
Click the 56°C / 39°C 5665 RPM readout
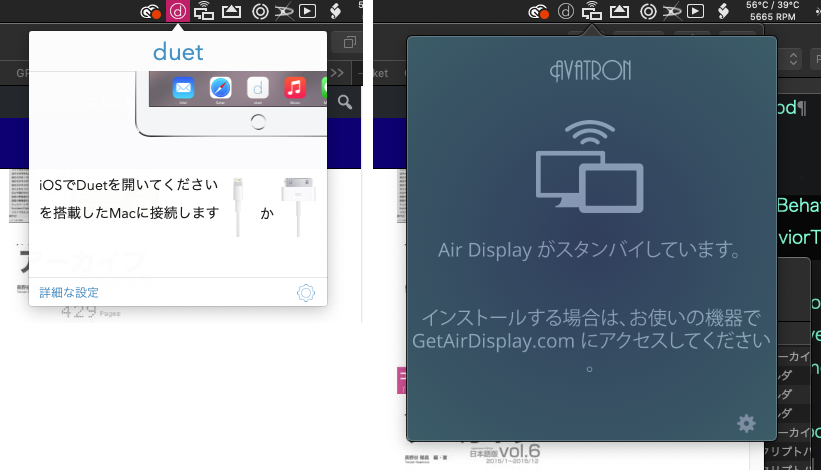coord(772,11)
